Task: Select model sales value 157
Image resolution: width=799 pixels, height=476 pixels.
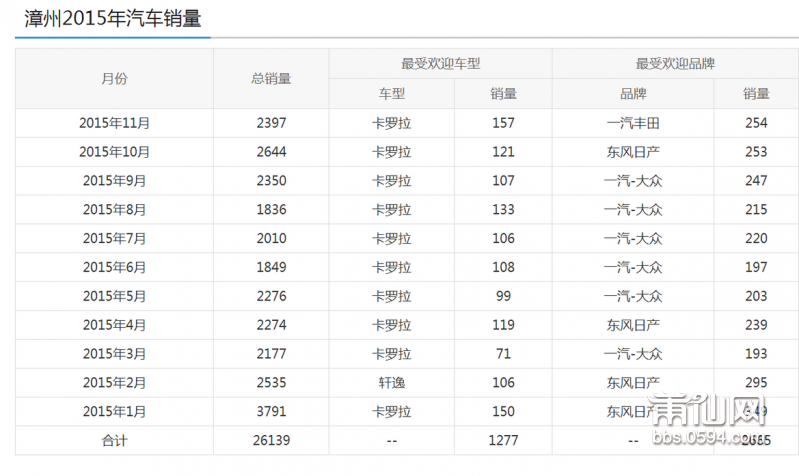Action: [503, 123]
